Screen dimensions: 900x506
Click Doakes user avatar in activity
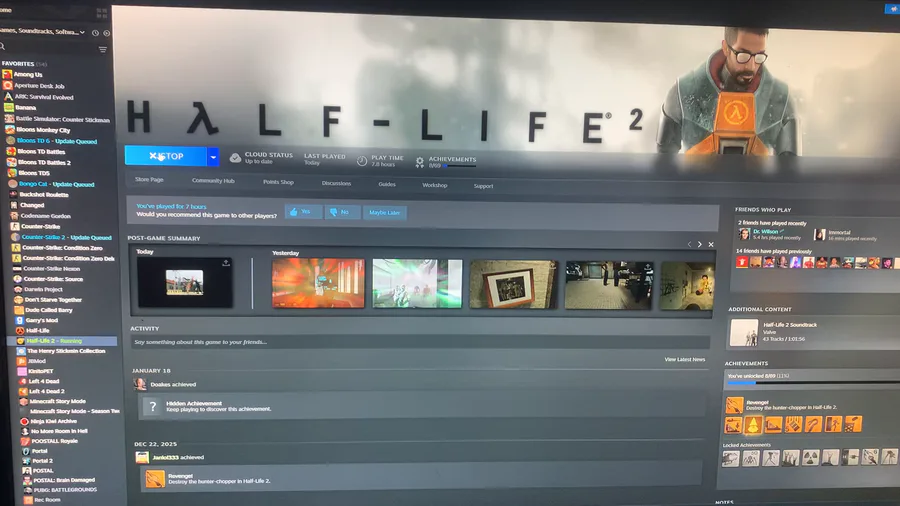point(140,384)
